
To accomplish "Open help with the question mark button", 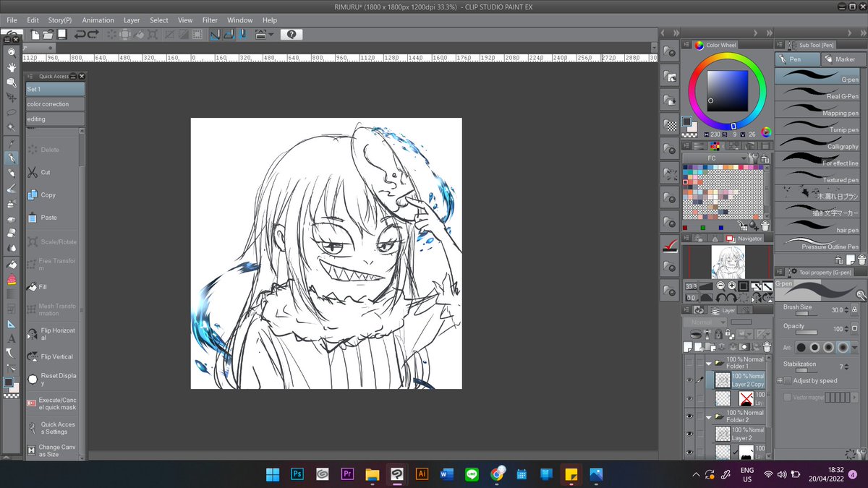I will [292, 34].
